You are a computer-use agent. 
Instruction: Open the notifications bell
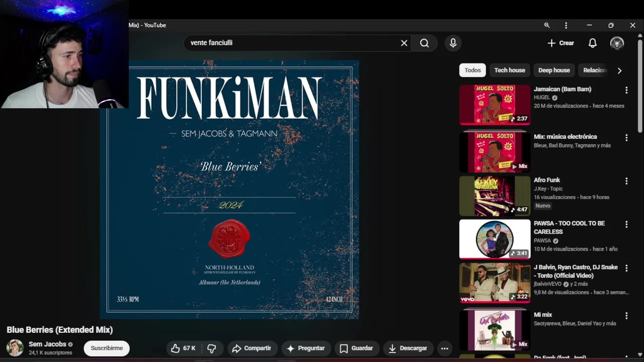(593, 43)
